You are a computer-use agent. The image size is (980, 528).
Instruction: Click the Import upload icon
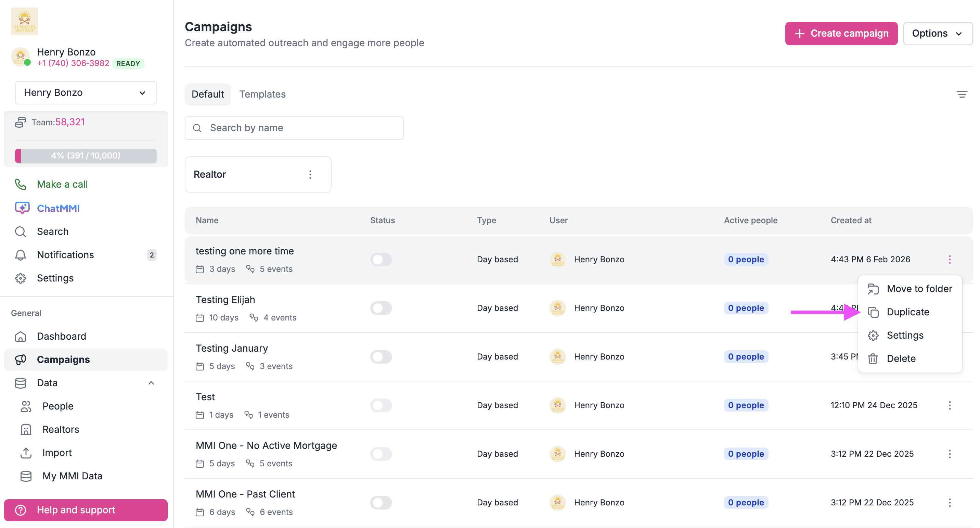26,452
